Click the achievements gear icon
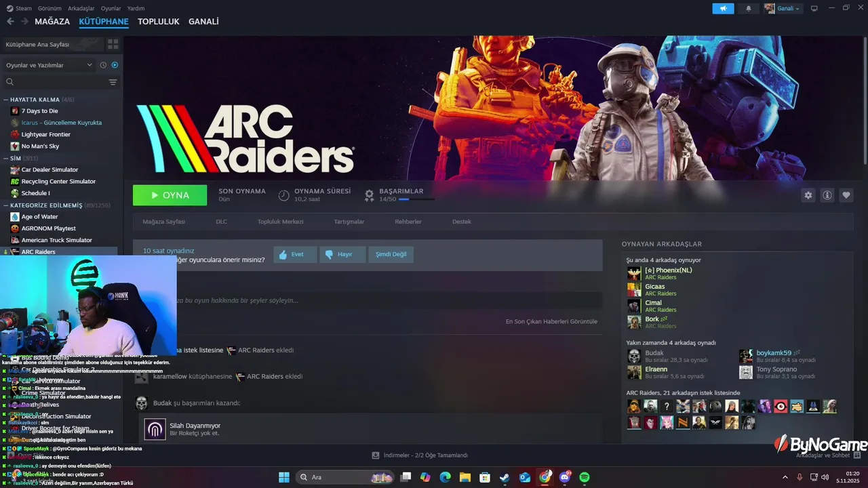Image resolution: width=868 pixels, height=488 pixels. (x=369, y=195)
